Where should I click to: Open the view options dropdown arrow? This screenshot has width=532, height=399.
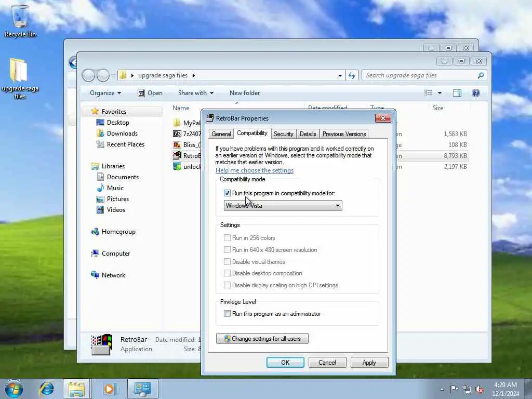440,93
